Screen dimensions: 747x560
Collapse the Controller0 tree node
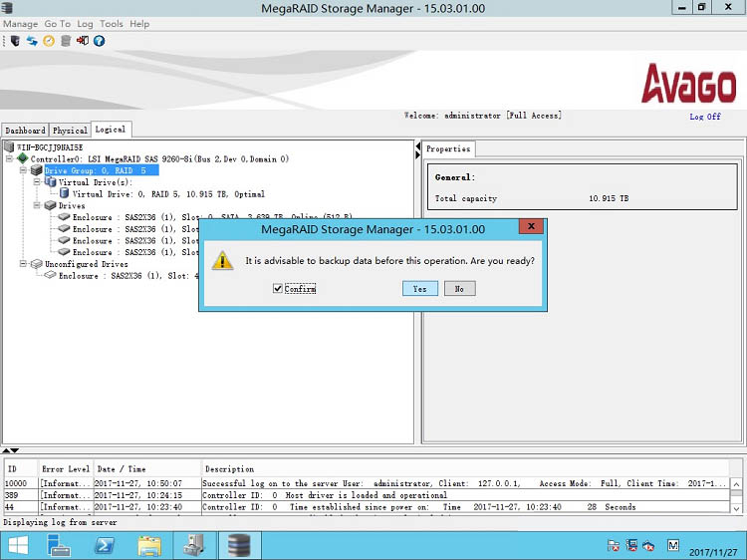tap(9, 158)
